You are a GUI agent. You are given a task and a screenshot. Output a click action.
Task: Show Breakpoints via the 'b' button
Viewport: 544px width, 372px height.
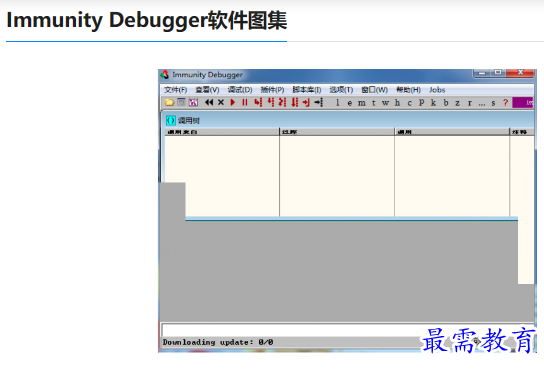pos(446,103)
